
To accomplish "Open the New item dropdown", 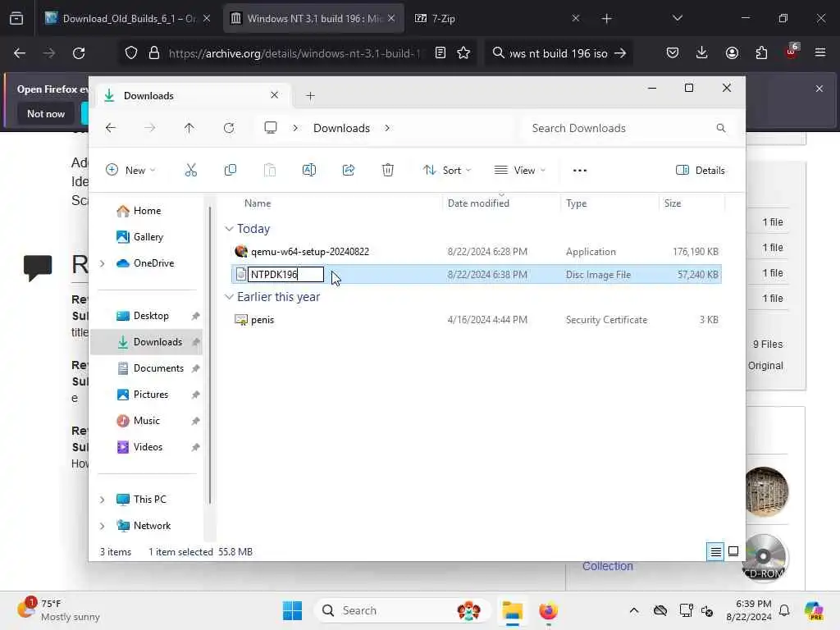I will coord(130,171).
